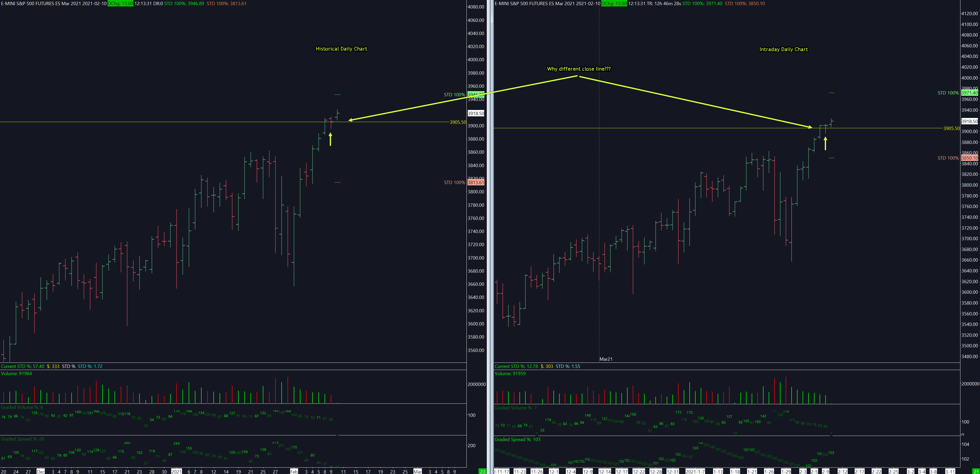Click the yellow up arrow under the left chart bar
The image size is (980, 474).
[330, 139]
